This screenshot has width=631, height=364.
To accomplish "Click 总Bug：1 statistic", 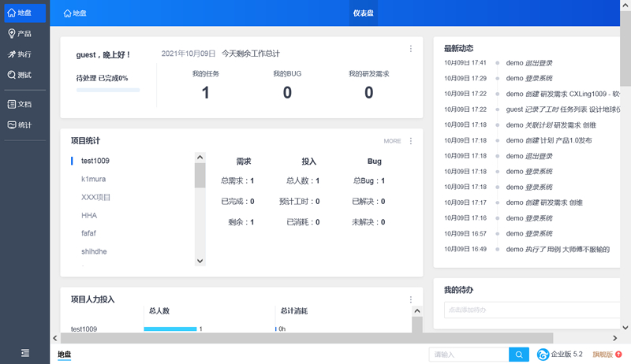I will tap(368, 180).
